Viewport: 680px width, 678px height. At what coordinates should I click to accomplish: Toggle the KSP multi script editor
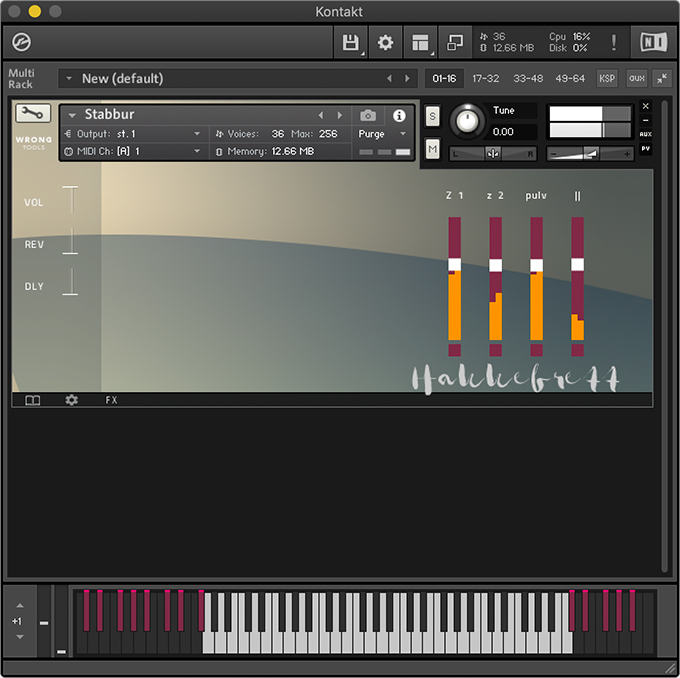coord(607,79)
